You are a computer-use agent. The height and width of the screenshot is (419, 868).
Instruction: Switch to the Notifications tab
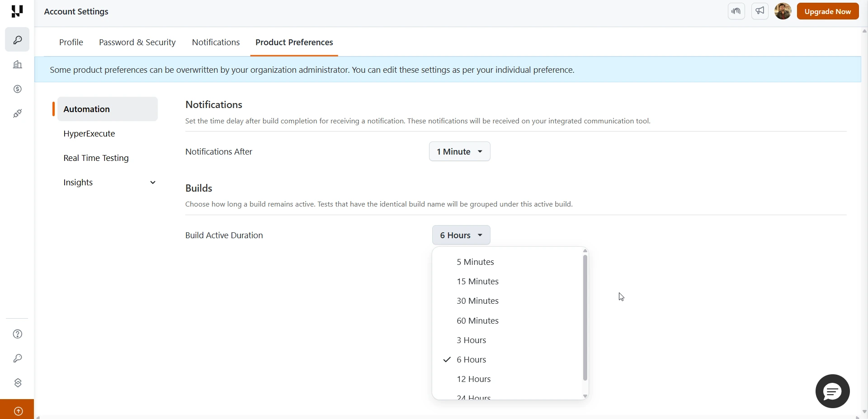point(216,42)
